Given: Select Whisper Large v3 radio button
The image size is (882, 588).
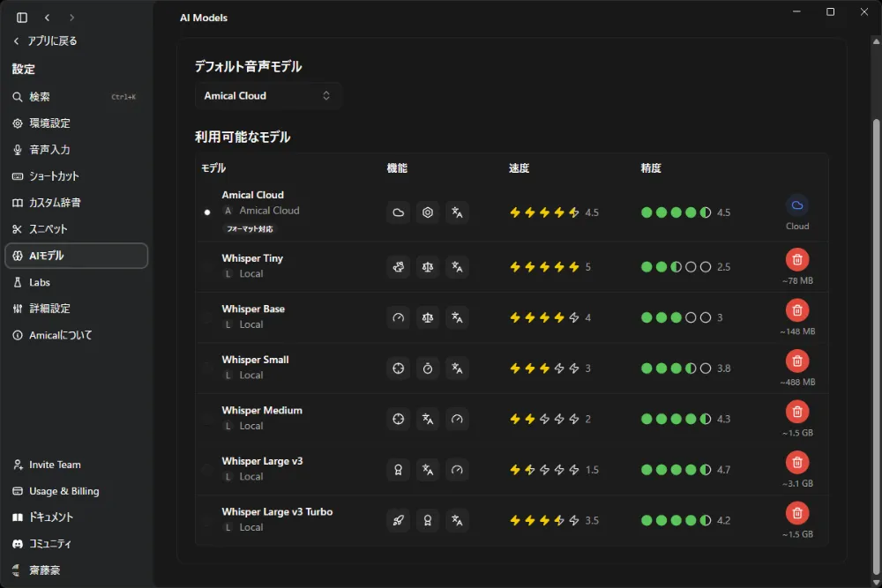Looking at the screenshot, I should tap(207, 469).
